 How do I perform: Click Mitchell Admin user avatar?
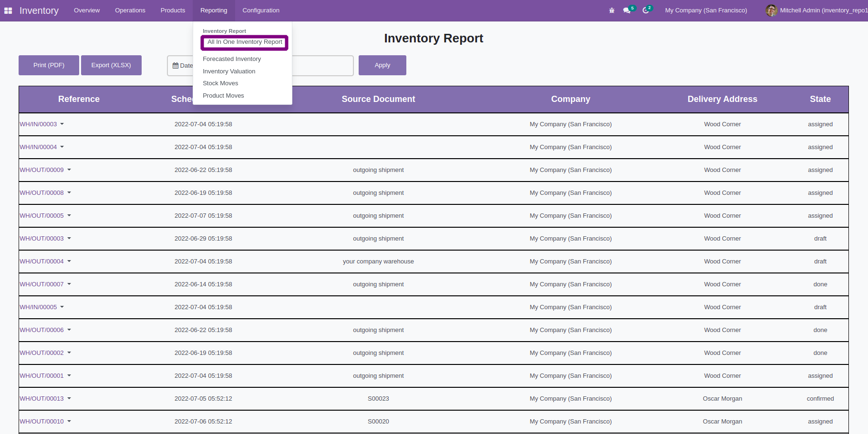tap(771, 10)
